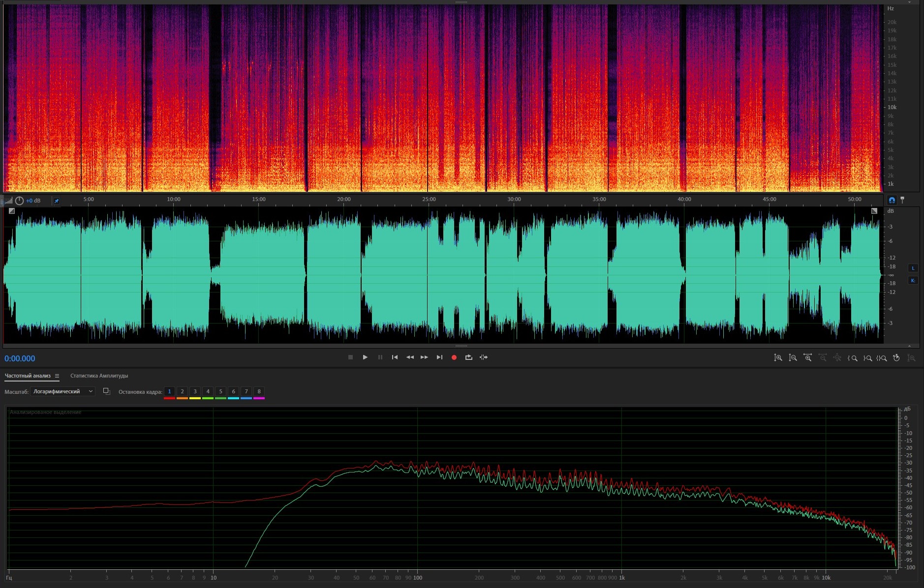Click the red Record button

click(454, 357)
